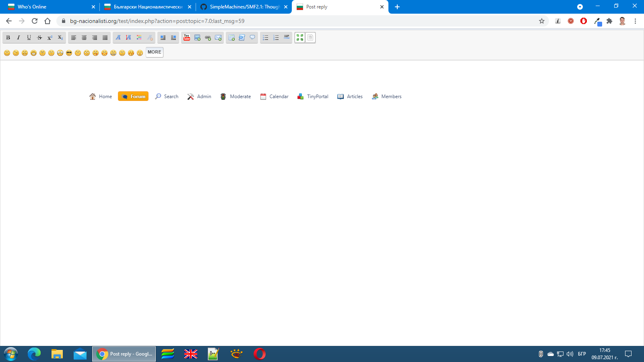The width and height of the screenshot is (644, 362).
Task: Insert a quote block
Action: coord(252,37)
